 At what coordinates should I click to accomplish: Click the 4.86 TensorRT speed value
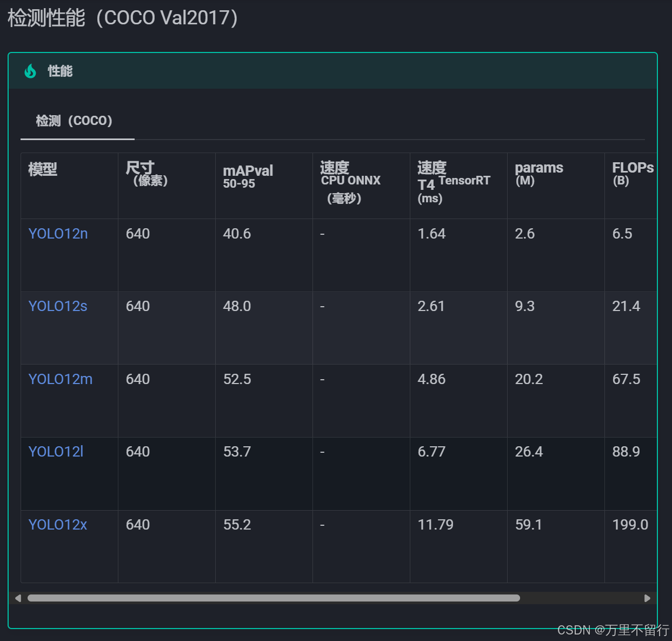click(x=431, y=379)
